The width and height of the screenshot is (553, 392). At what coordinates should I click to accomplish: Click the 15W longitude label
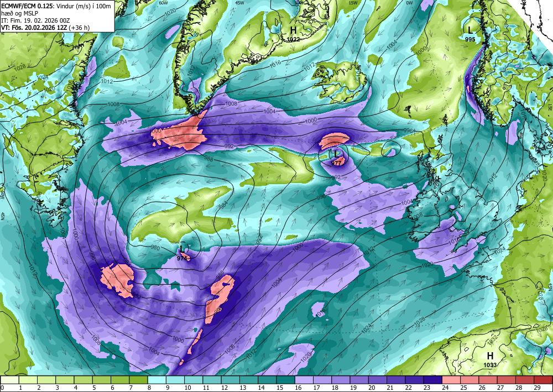(x=353, y=3)
